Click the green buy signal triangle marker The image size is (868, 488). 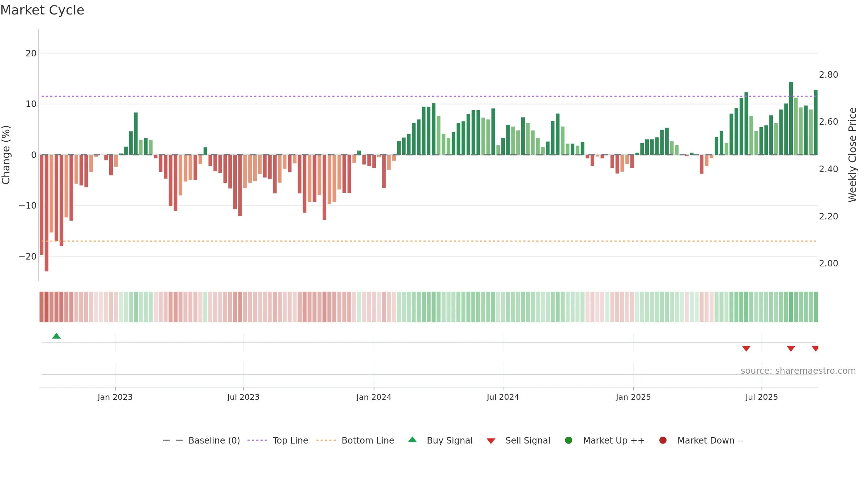56,336
